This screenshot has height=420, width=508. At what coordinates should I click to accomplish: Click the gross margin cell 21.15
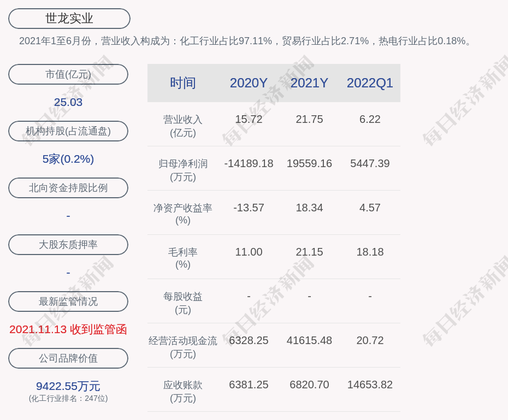click(x=309, y=252)
